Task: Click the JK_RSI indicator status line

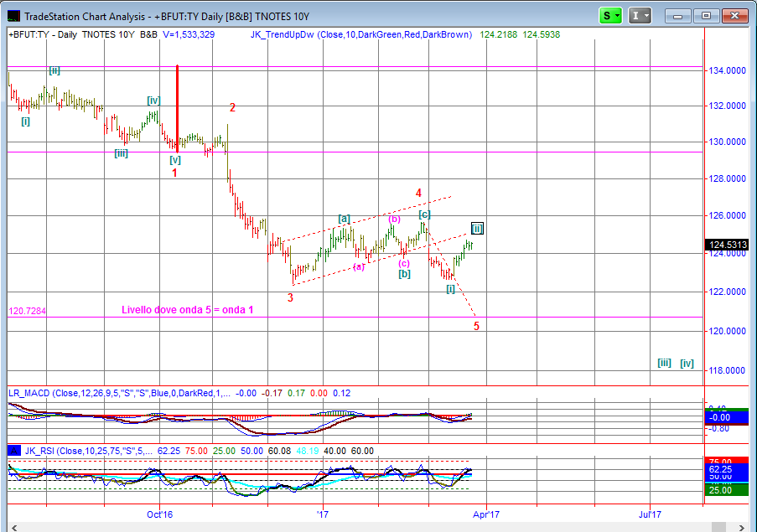Action: 191,451
